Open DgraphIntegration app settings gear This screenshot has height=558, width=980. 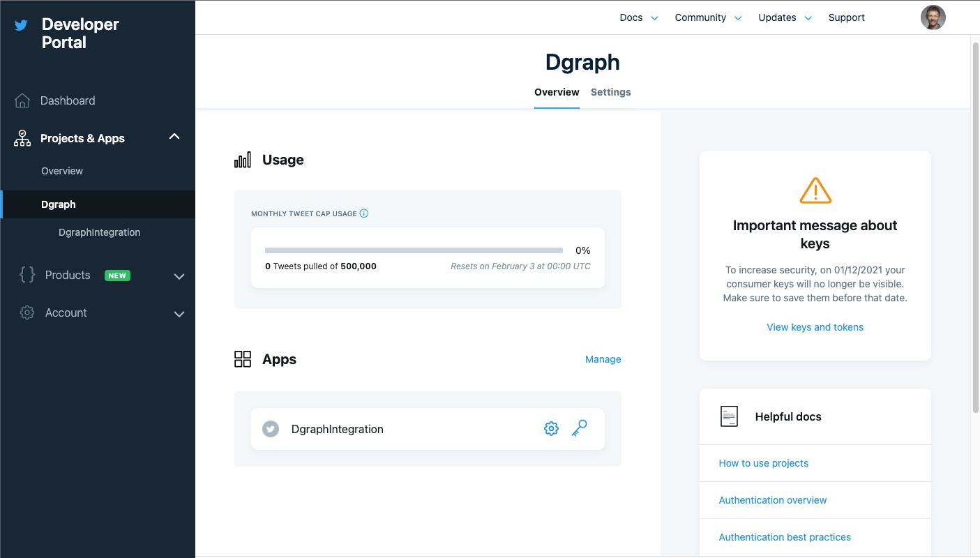(x=551, y=429)
